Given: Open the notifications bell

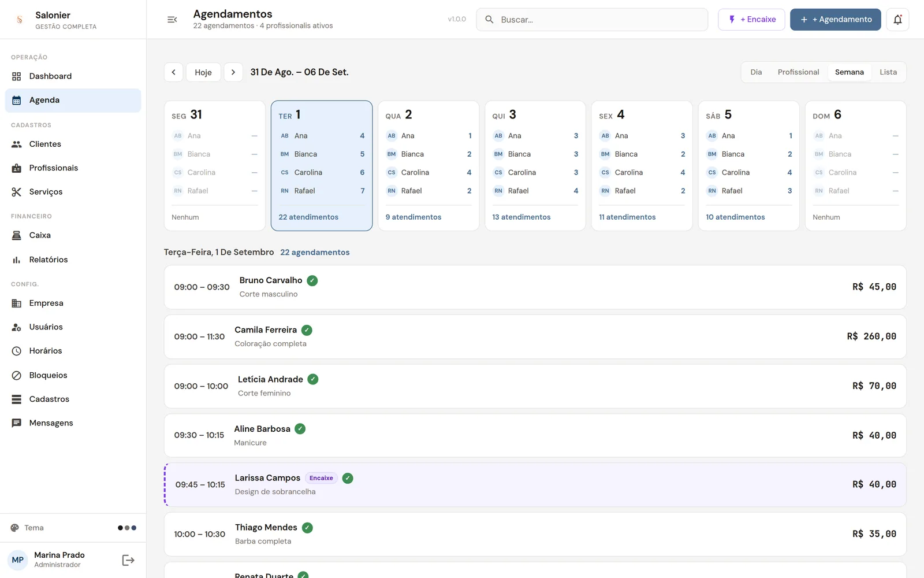Looking at the screenshot, I should [897, 20].
